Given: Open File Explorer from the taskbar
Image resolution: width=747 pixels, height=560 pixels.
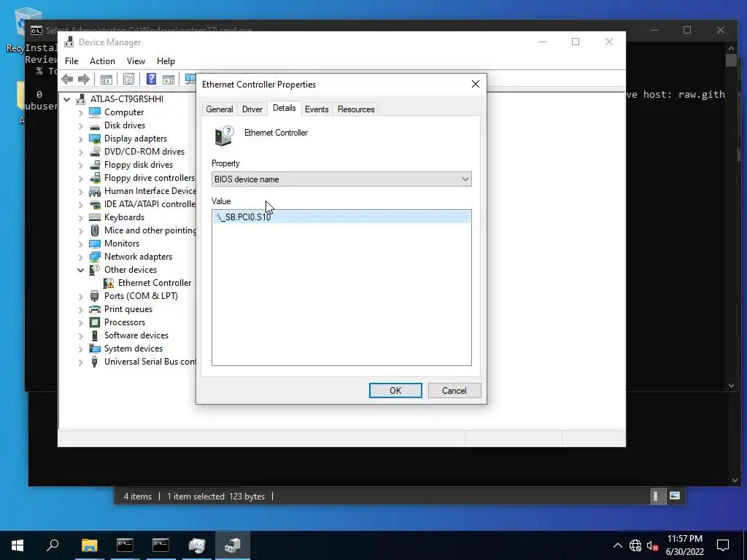Looking at the screenshot, I should click(89, 545).
